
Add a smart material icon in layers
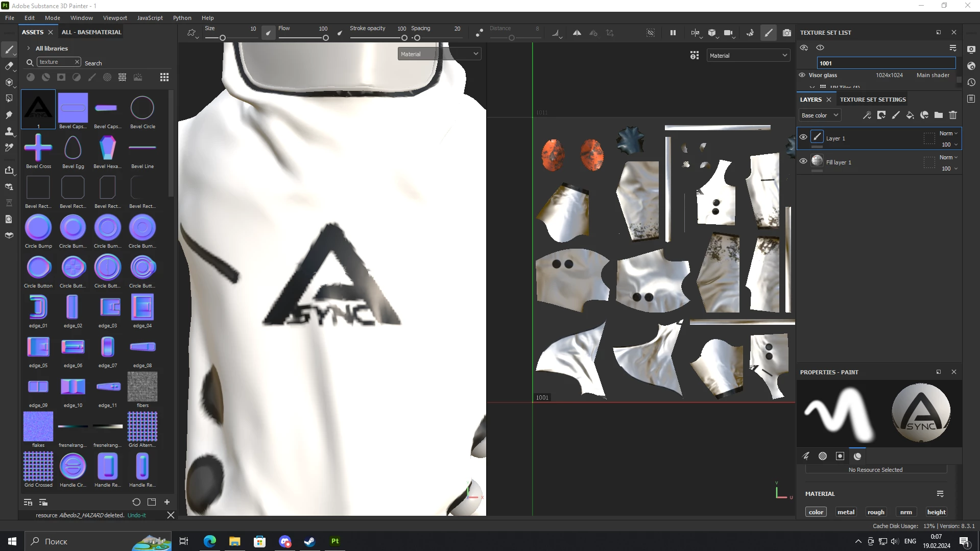(x=924, y=115)
